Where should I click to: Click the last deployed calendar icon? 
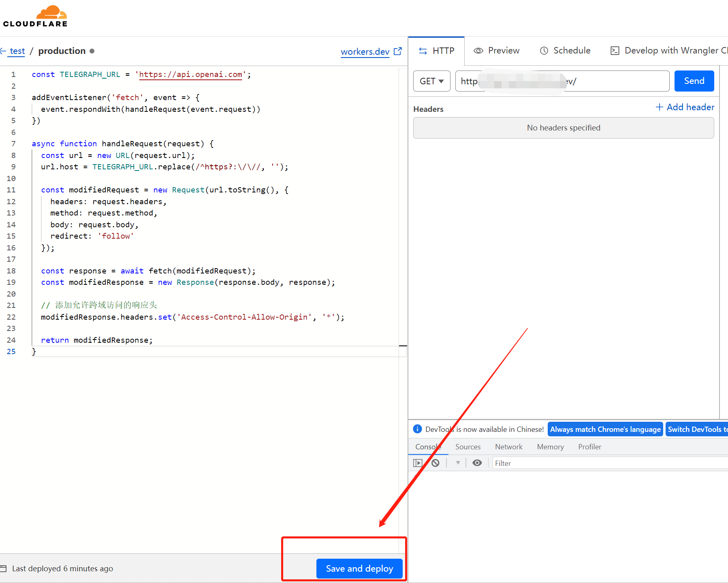pos(3,568)
